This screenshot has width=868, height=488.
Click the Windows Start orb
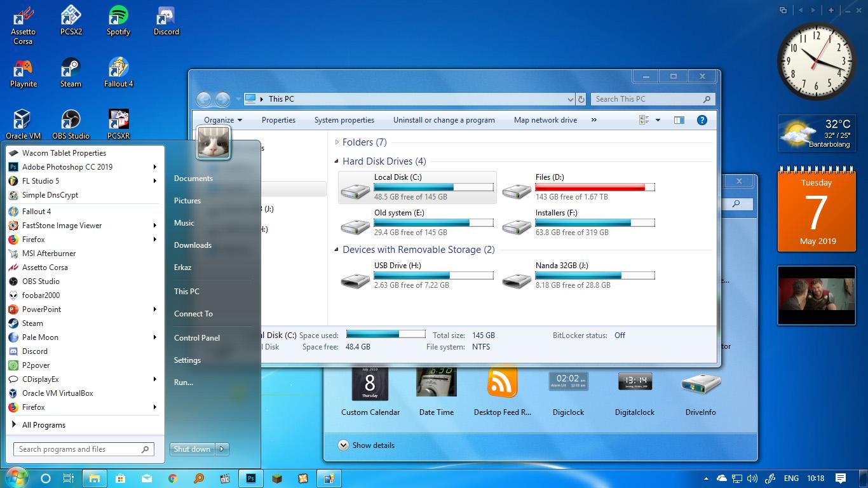(16, 478)
